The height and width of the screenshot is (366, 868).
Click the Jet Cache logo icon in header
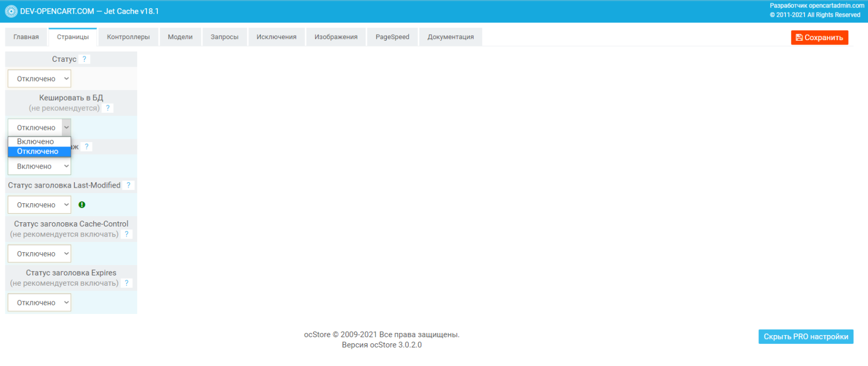(x=11, y=11)
